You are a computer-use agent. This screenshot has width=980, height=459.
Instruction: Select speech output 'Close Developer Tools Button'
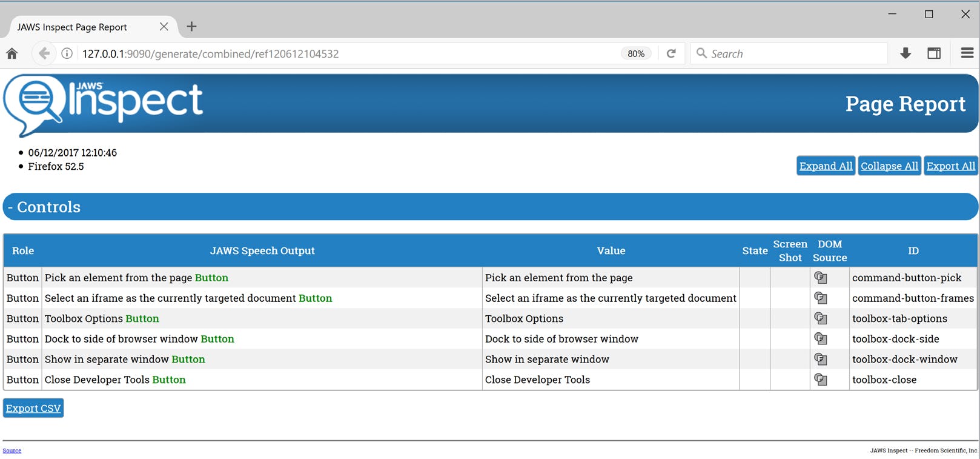pyautogui.click(x=115, y=380)
